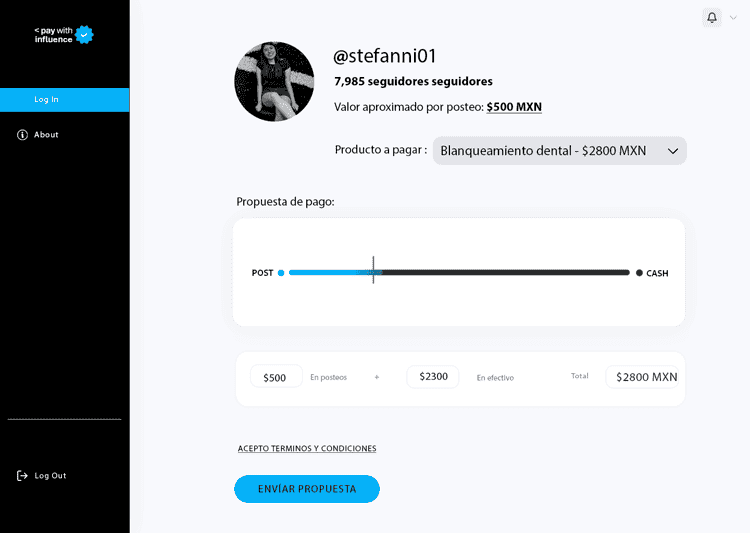Click the About info icon
750x533 pixels.
22,135
